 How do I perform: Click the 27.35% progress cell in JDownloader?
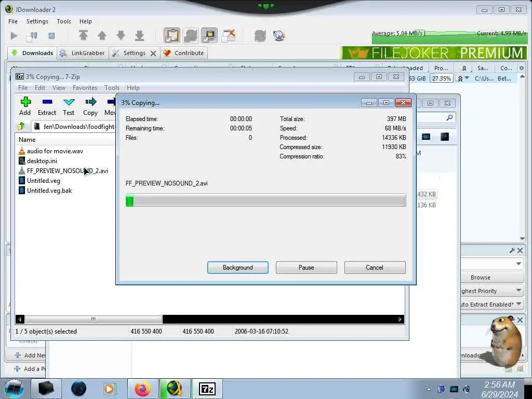click(x=442, y=78)
